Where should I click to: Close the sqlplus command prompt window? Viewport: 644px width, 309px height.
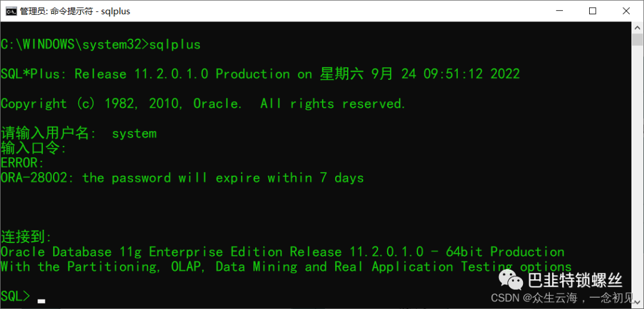point(626,11)
